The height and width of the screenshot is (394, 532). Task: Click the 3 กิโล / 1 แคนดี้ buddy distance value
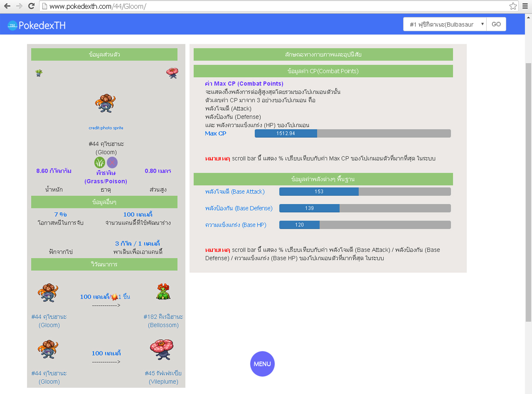click(137, 243)
